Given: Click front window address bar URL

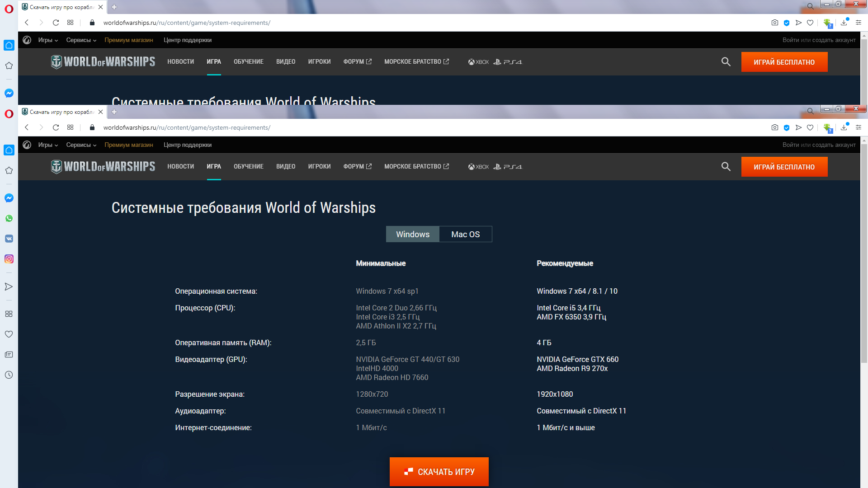Looking at the screenshot, I should [x=187, y=127].
